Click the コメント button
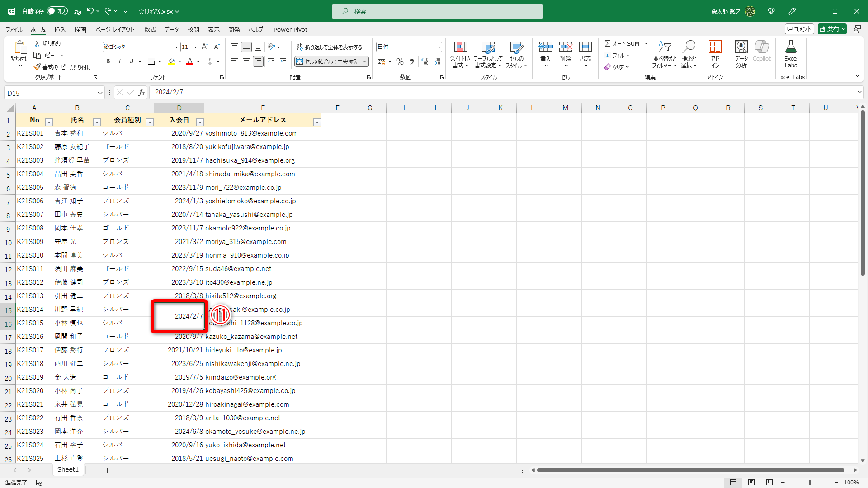The height and width of the screenshot is (488, 868). [799, 29]
